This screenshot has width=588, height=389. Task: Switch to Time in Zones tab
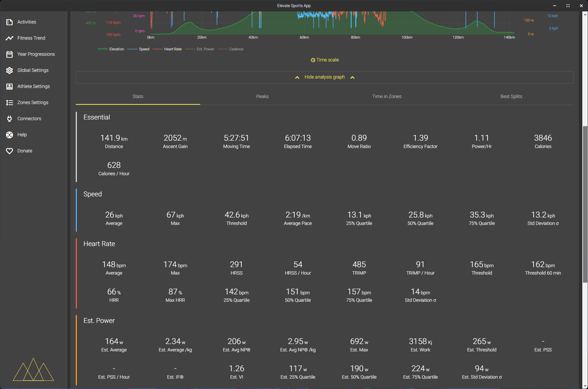(386, 96)
